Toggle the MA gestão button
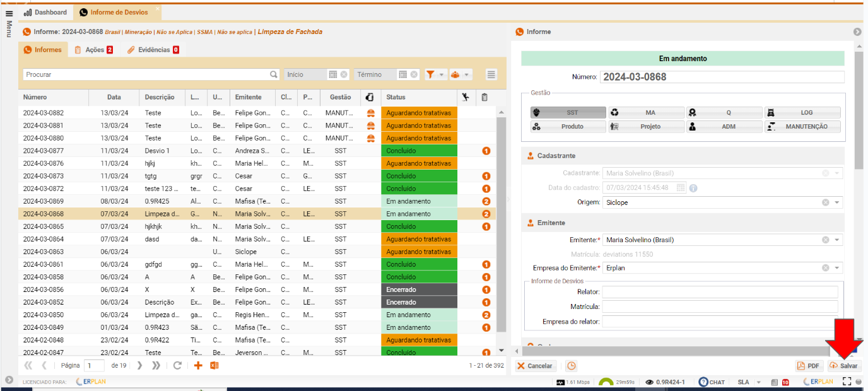Image resolution: width=868 pixels, height=391 pixels. [x=647, y=112]
